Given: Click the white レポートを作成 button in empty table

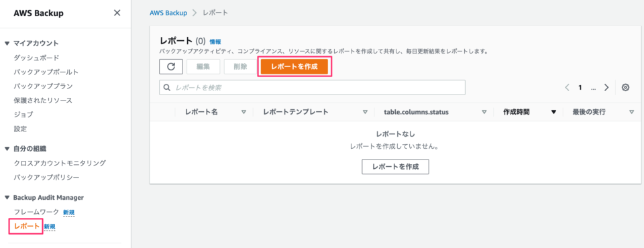Looking at the screenshot, I should click(395, 167).
